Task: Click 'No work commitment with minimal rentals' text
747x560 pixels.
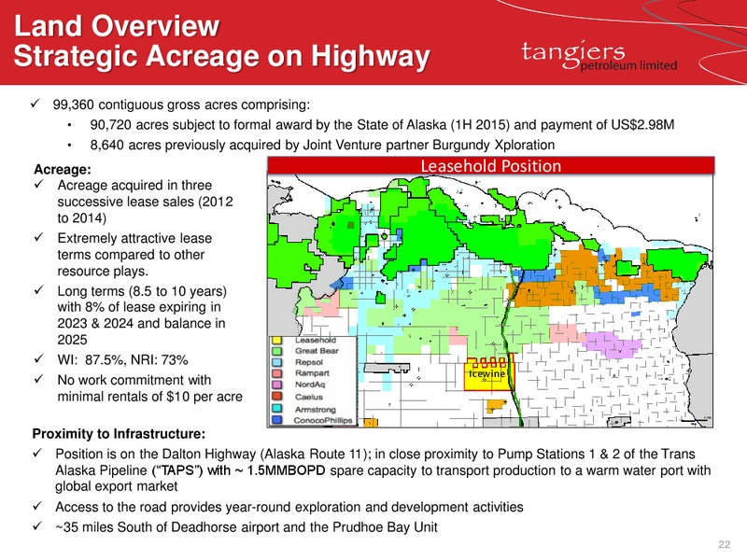Action: tap(150, 388)
